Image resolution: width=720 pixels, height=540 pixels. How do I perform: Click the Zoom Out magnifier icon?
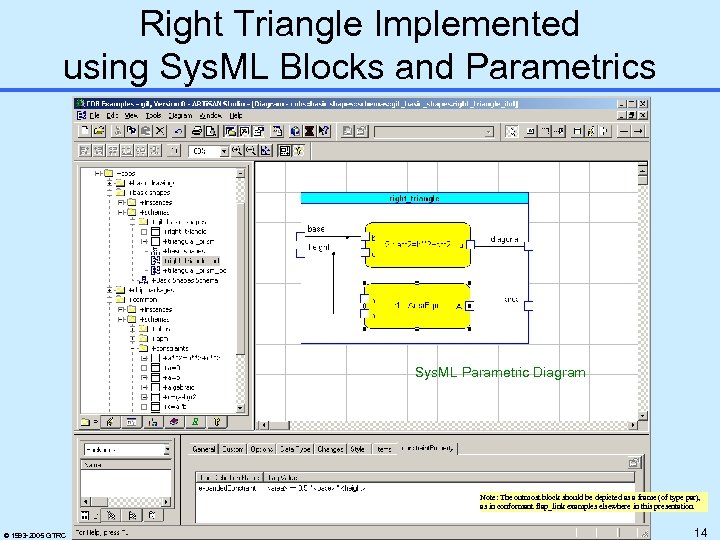tap(251, 151)
